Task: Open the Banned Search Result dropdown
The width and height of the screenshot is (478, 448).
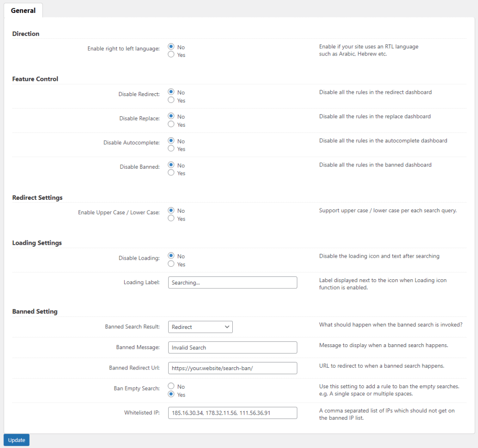Action: coord(200,327)
